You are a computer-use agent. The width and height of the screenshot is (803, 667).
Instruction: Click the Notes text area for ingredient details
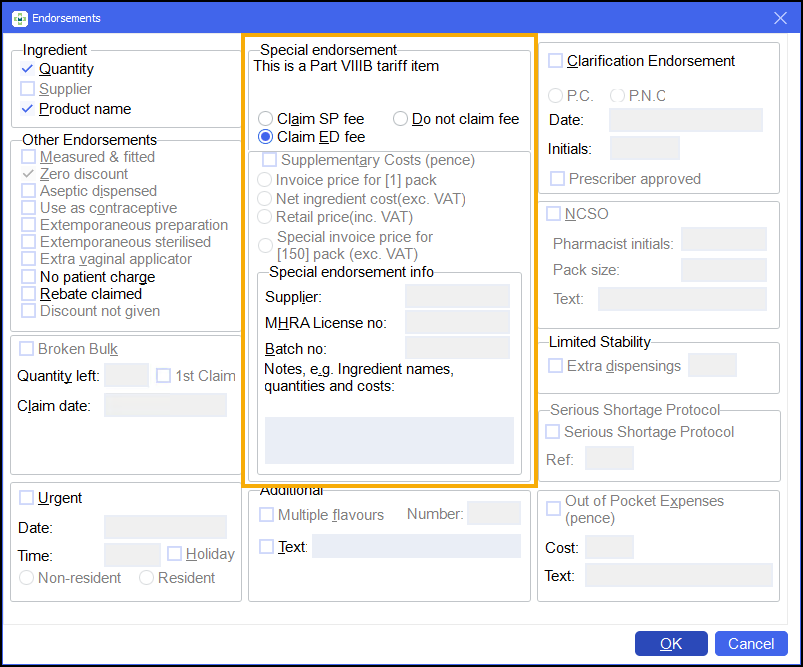389,440
